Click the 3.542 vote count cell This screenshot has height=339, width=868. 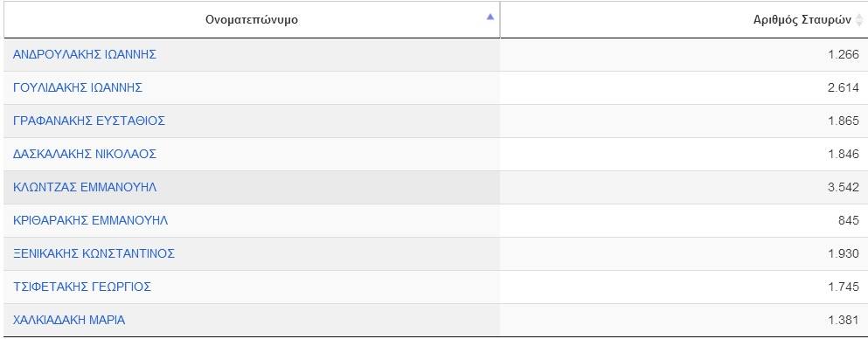point(684,187)
